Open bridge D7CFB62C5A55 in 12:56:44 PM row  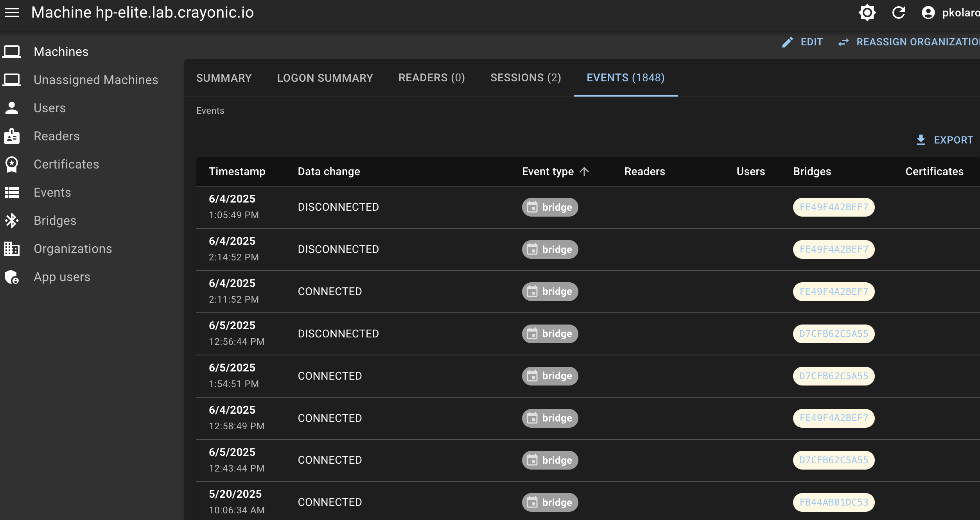click(x=834, y=334)
